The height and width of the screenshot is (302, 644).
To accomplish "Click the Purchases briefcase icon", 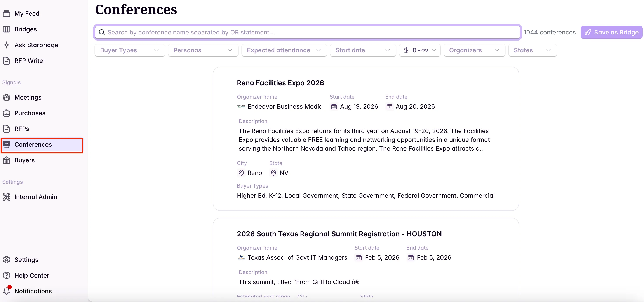I will [7, 113].
